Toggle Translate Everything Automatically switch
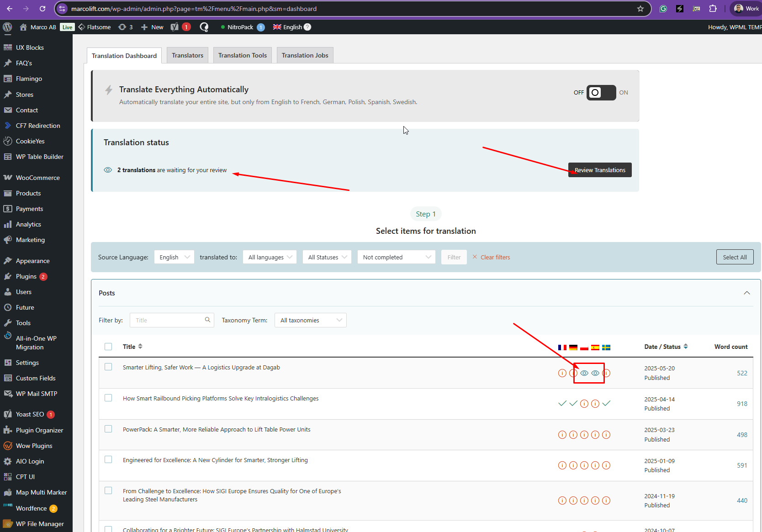This screenshot has width=762, height=532. (x=601, y=93)
